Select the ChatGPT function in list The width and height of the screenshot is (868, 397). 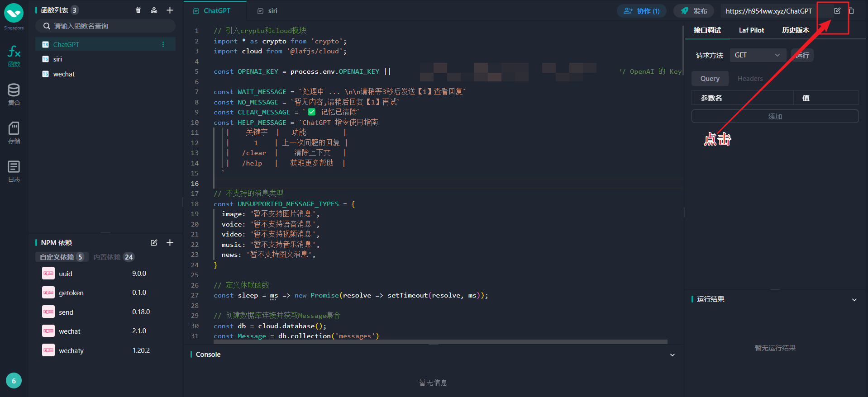105,44
